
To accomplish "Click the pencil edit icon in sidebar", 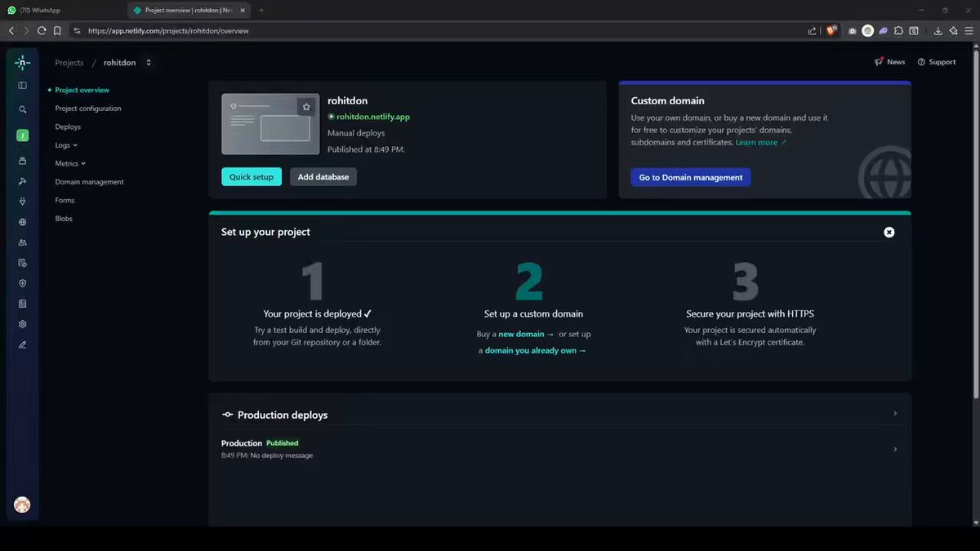I will [x=23, y=344].
